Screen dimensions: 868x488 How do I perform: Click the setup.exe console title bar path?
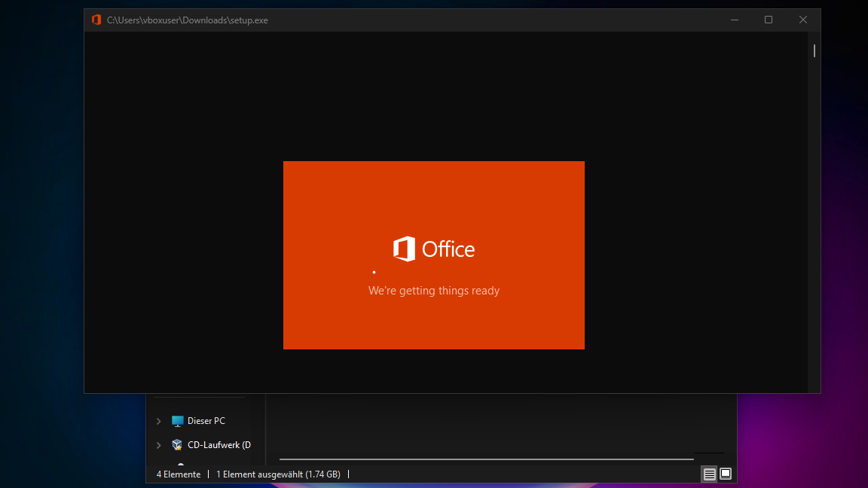(x=188, y=20)
